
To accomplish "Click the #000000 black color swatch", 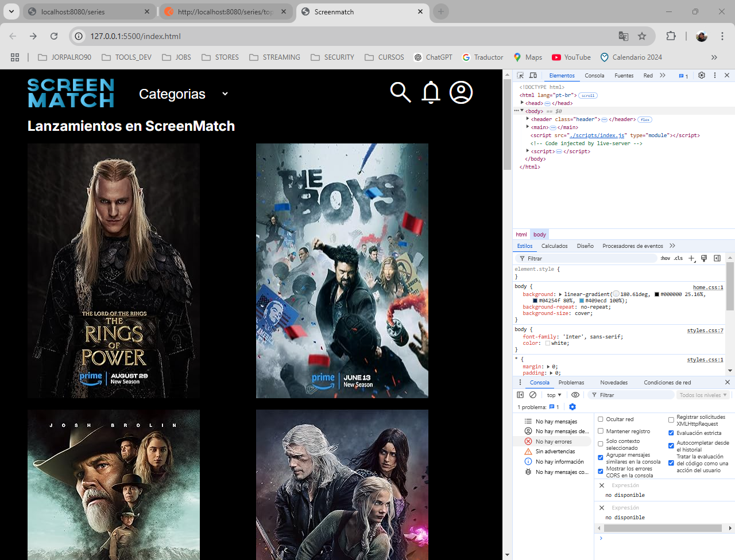I will pos(657,294).
